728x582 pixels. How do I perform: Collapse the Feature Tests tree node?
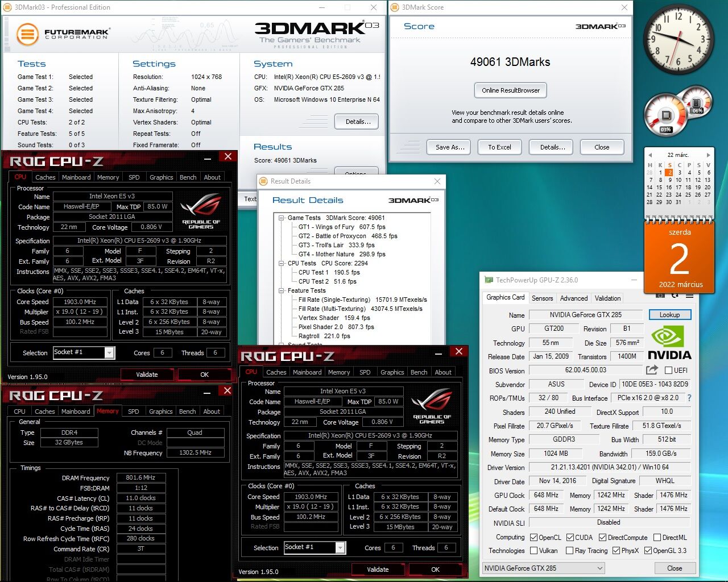281,290
